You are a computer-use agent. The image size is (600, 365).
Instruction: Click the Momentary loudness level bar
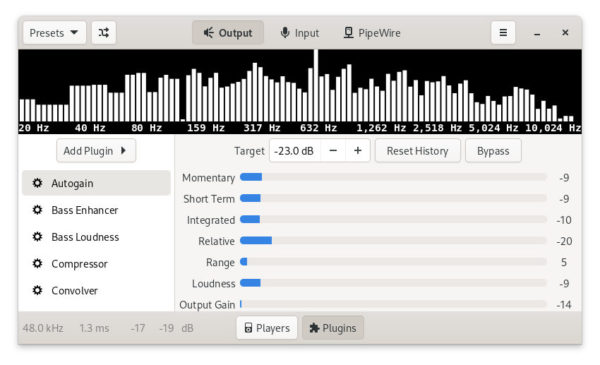point(393,177)
